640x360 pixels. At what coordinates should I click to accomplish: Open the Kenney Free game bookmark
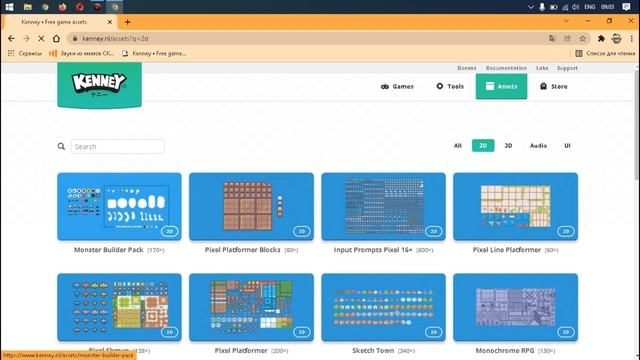154,53
